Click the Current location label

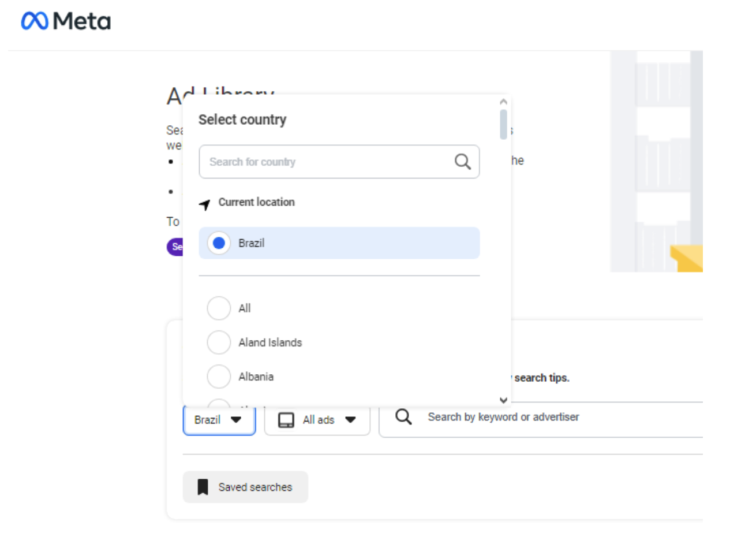[256, 202]
